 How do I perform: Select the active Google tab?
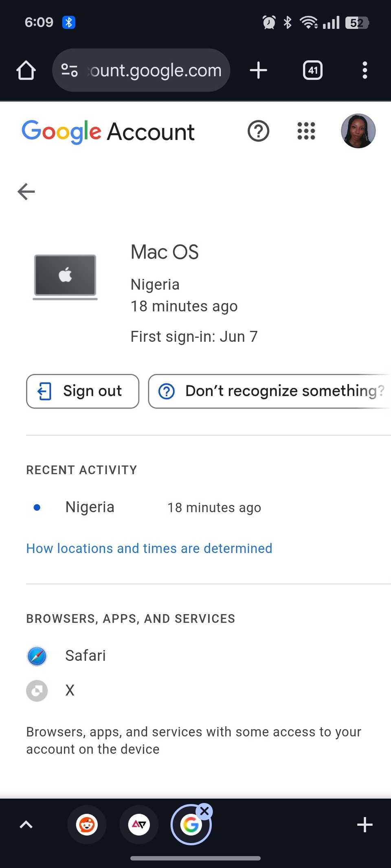[191, 825]
